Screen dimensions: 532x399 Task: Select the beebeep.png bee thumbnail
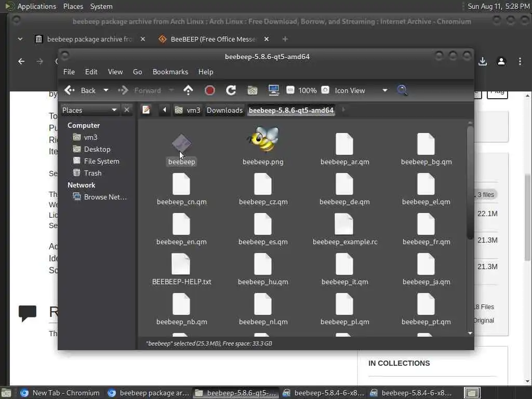263,140
